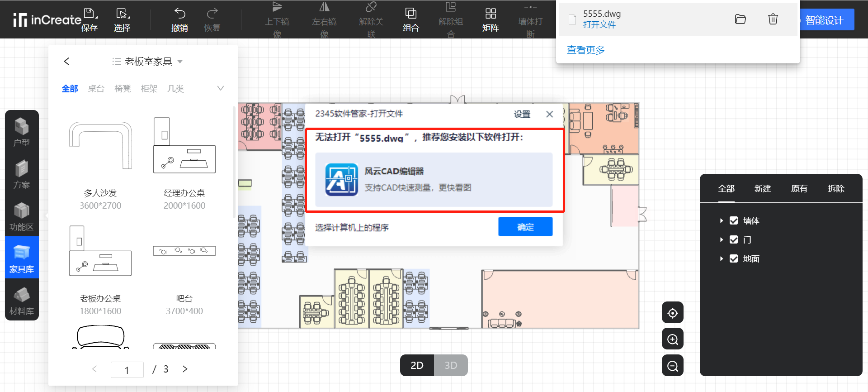Open the 老板室家具 category dropdown

(x=147, y=61)
